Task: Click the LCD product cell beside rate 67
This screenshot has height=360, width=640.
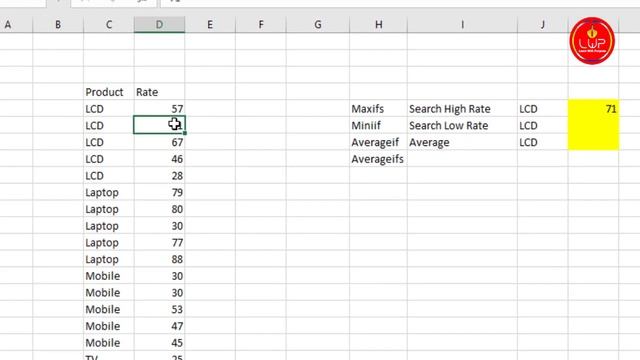Action: pyautogui.click(x=109, y=142)
